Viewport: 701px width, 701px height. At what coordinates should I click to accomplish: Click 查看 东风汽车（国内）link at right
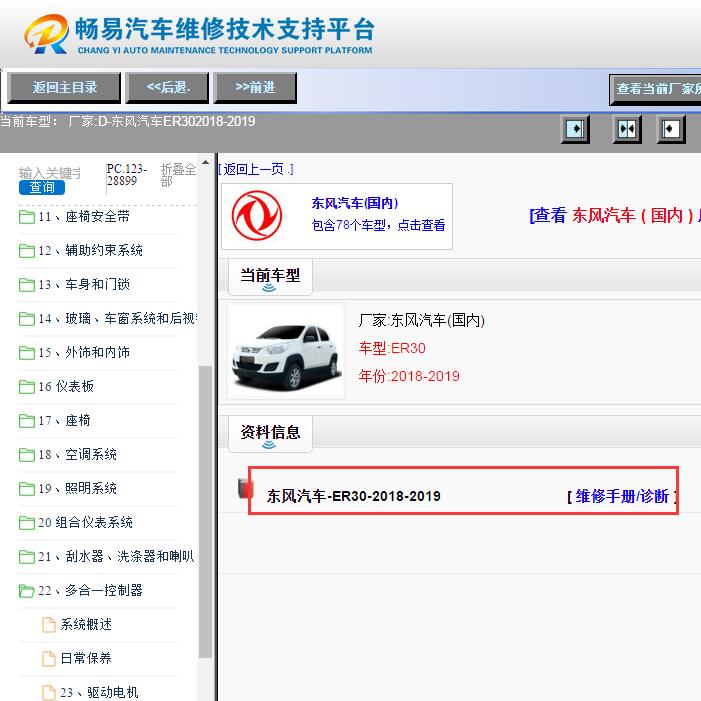pos(615,215)
